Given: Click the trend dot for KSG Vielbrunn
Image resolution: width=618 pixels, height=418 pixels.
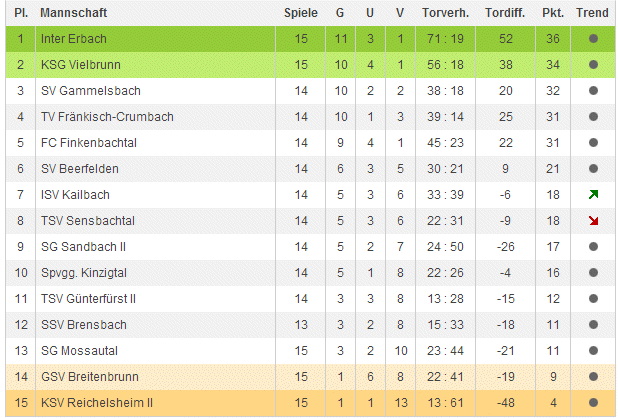Looking at the screenshot, I should point(593,65).
